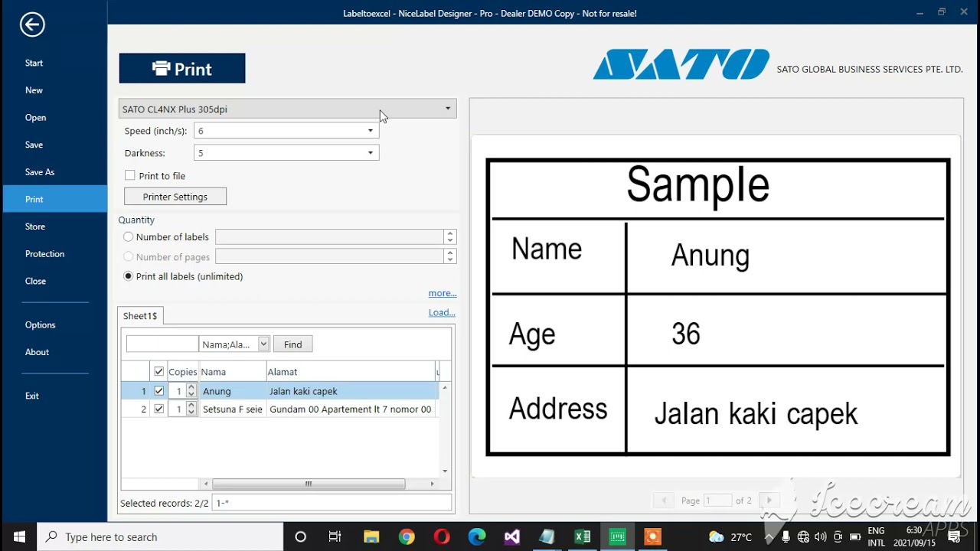Select Open in the left menu

35,118
